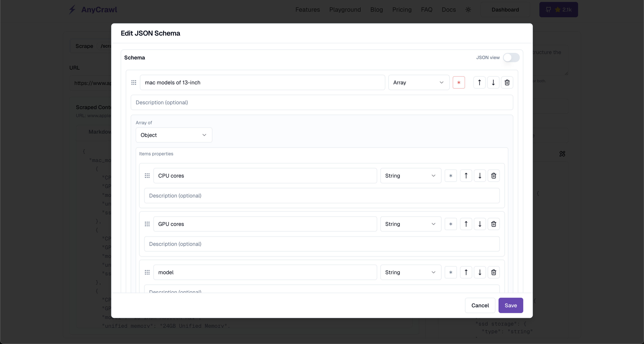Edit description for mac models field
The image size is (644, 344).
322,102
